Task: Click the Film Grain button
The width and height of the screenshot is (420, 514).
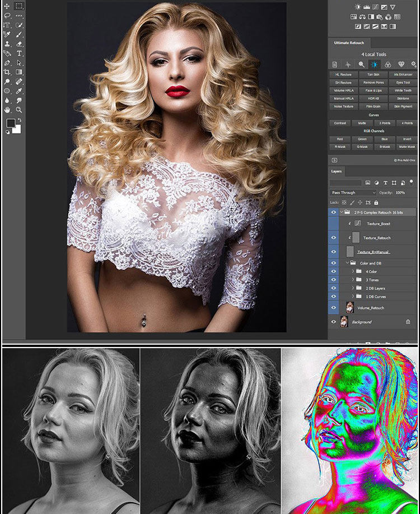Action: pos(373,106)
